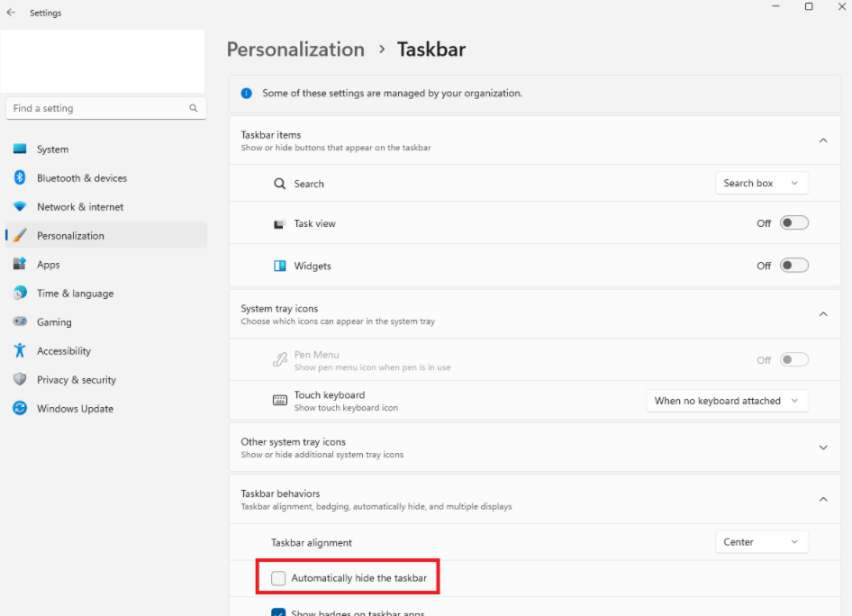Collapse the System tray icons section
Screen dimensions: 852x616
(x=823, y=314)
